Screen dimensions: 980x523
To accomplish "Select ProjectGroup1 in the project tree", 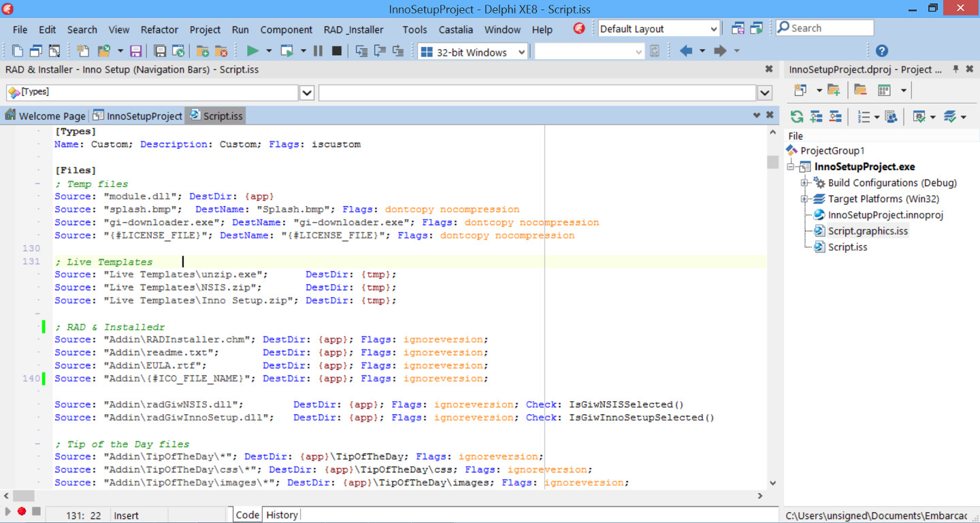I will coord(832,151).
